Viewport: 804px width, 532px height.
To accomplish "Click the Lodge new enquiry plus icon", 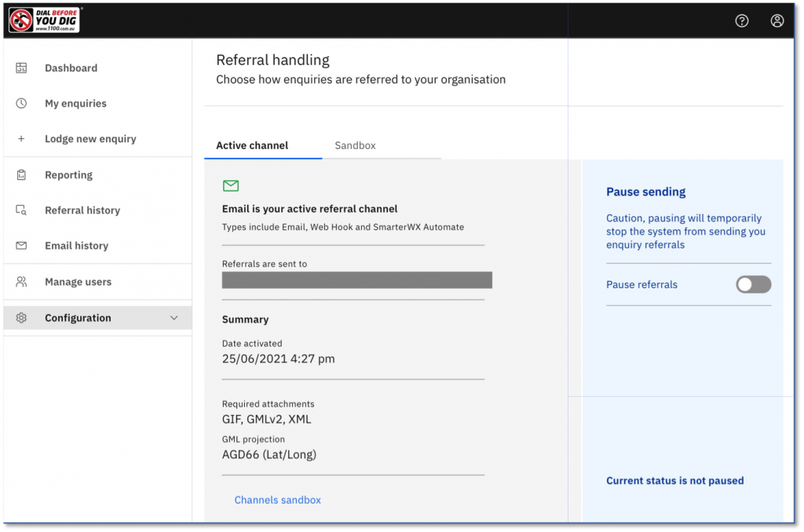I will 22,138.
